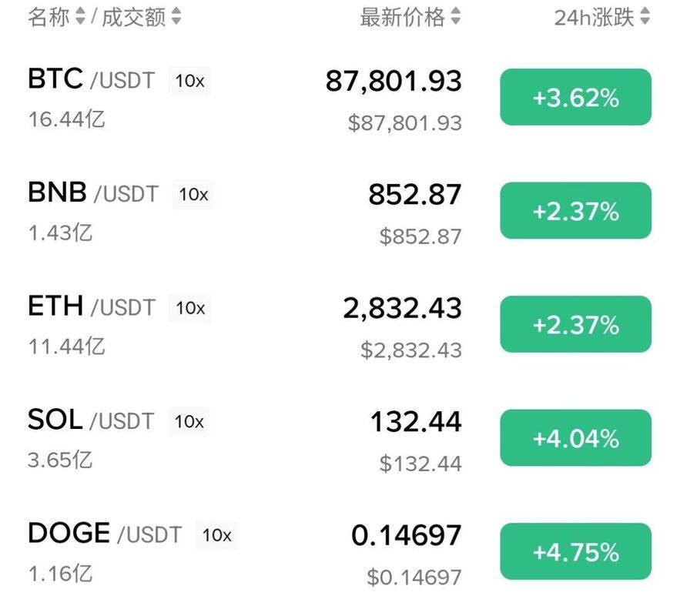Click BTC +3.62% change button
The width and height of the screenshot is (680, 616).
(x=575, y=98)
